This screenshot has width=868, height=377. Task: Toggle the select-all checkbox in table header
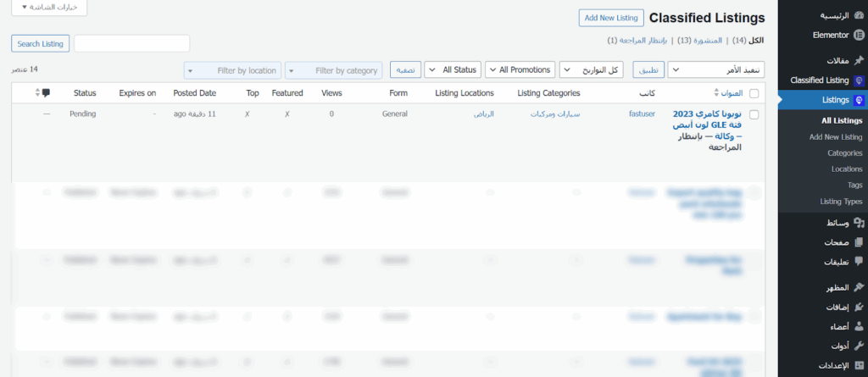point(754,93)
